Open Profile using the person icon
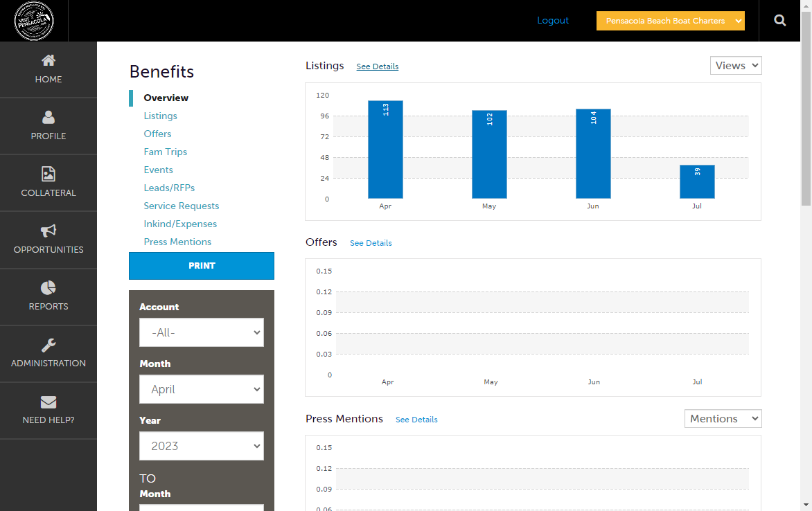This screenshot has width=812, height=511. [x=48, y=118]
